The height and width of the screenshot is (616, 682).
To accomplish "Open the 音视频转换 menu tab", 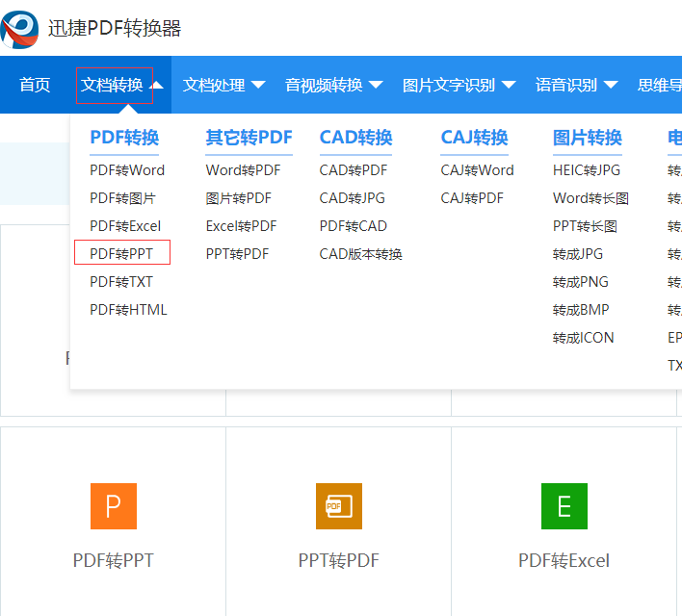I will coord(324,85).
